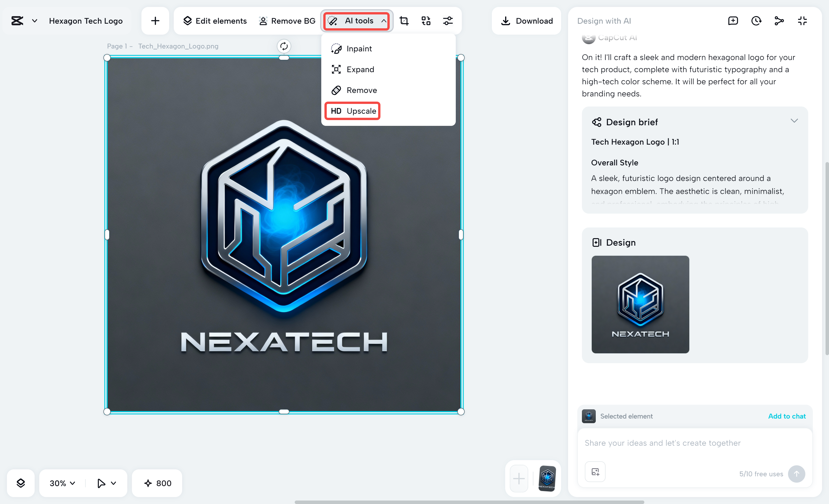Click the Design with AI panel title
Image resolution: width=829 pixels, height=504 pixels.
click(x=604, y=21)
